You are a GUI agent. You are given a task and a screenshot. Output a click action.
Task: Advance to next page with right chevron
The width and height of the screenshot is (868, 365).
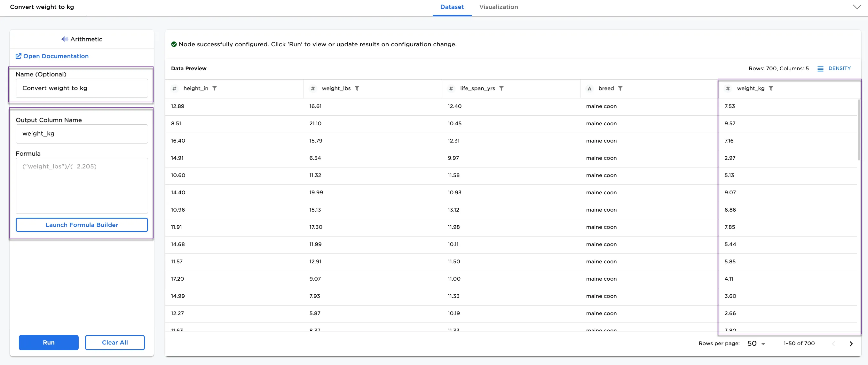pyautogui.click(x=851, y=344)
